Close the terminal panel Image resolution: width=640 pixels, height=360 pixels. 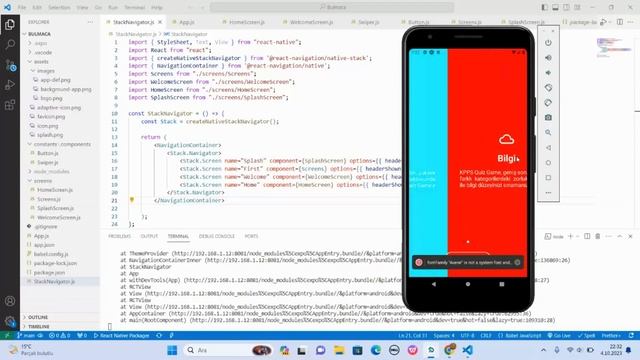pyautogui.click(x=630, y=236)
